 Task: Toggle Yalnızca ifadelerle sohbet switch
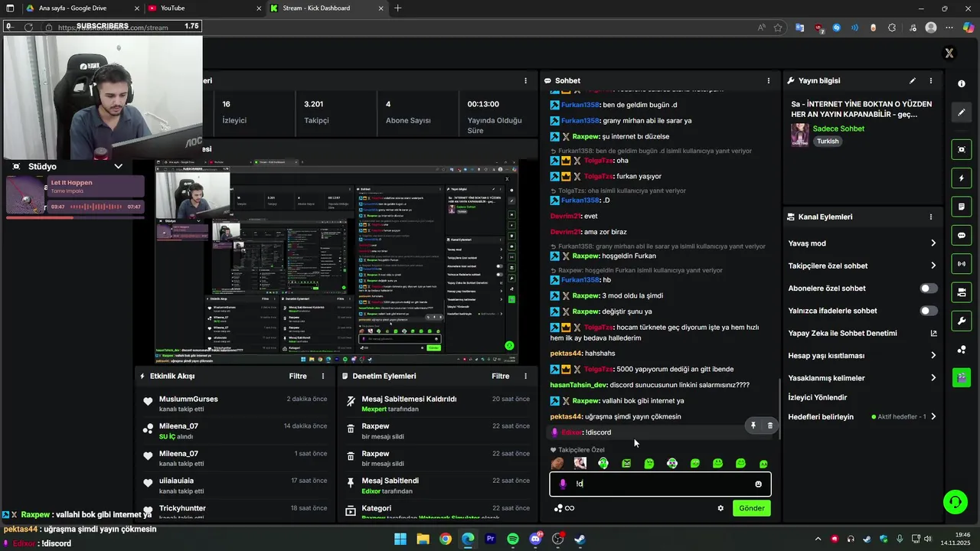[929, 311]
